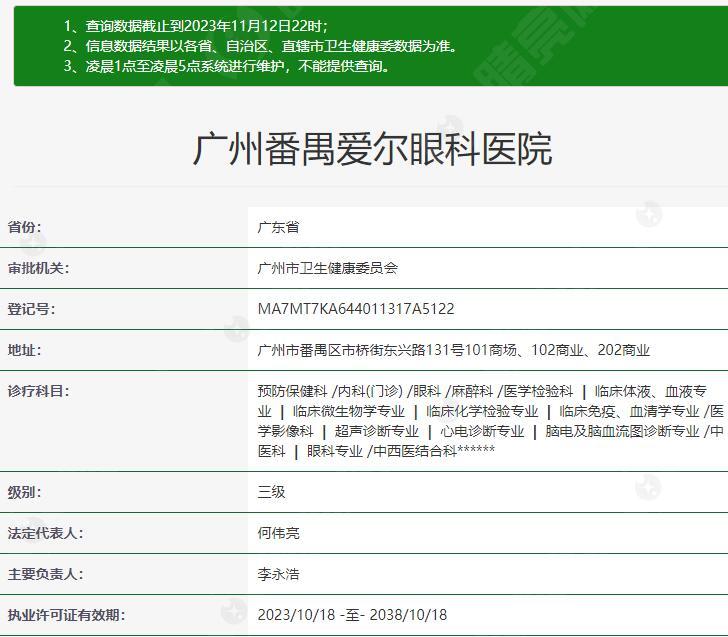The image size is (728, 637).
Task: Click the 审批机关 label
Action: [x=38, y=268]
